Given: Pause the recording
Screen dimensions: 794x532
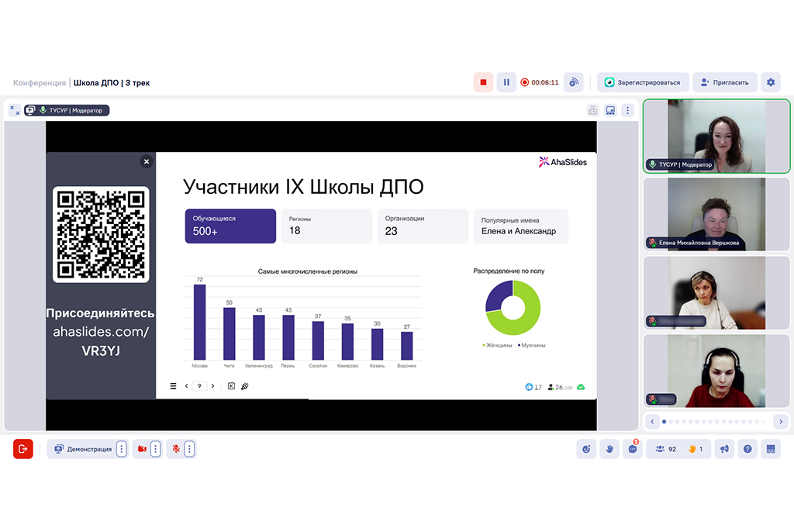Looking at the screenshot, I should click(x=506, y=82).
